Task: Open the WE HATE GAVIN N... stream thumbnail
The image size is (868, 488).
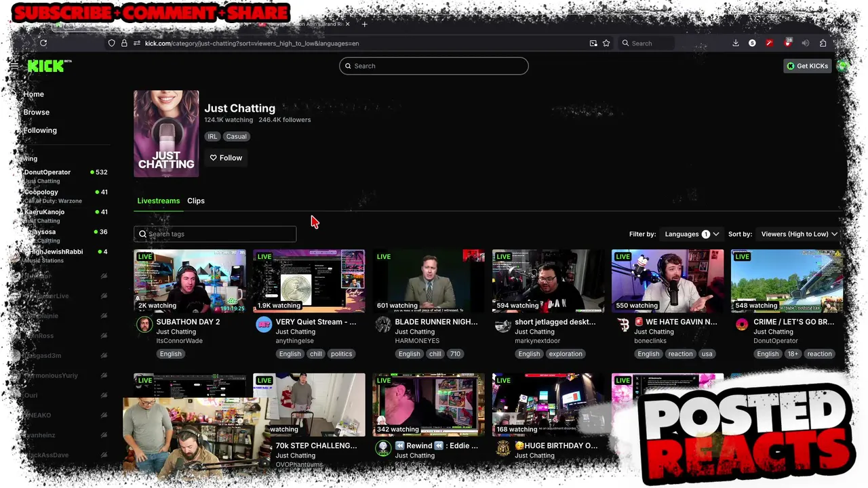Action: point(667,281)
